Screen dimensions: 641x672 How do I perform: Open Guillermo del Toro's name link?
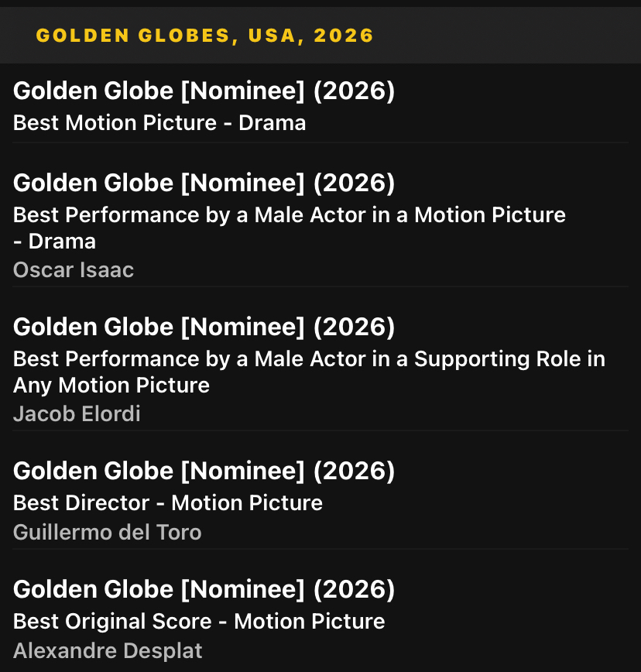(107, 533)
